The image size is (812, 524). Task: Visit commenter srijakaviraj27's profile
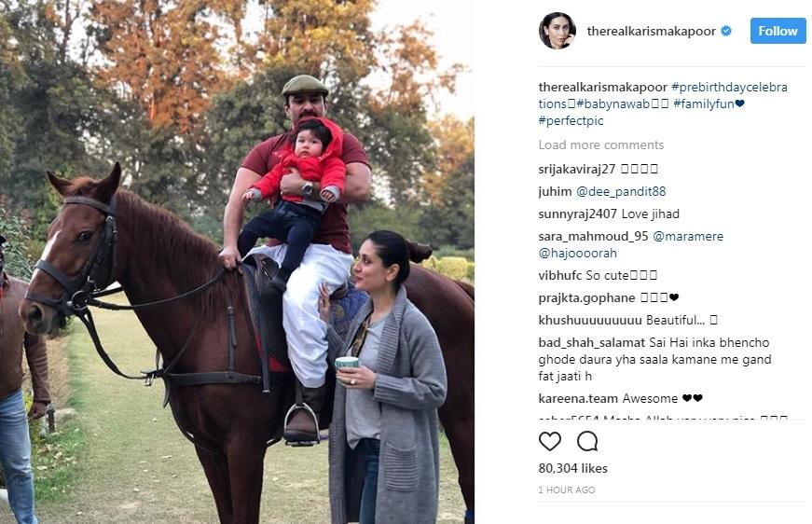(x=577, y=169)
